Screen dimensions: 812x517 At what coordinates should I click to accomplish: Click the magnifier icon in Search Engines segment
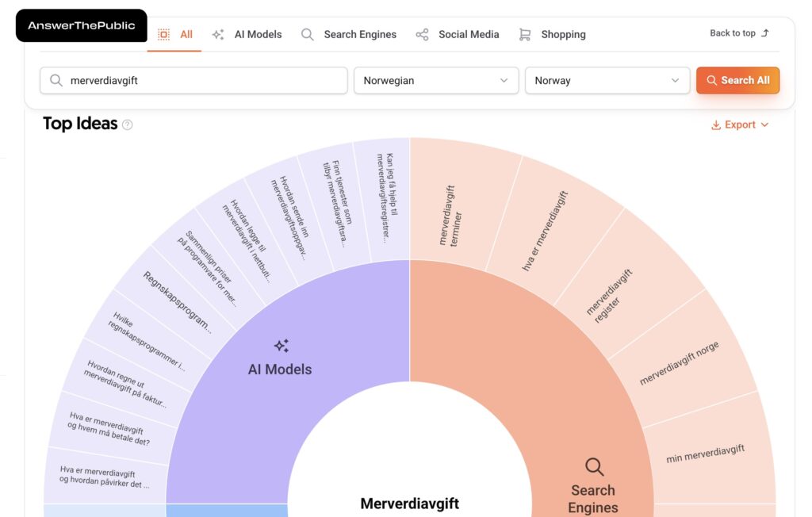(594, 466)
